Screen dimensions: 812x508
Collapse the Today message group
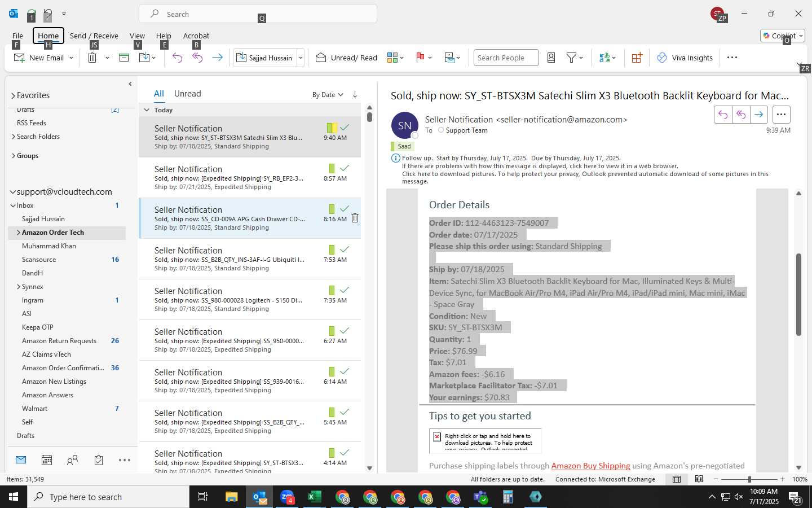click(x=147, y=110)
